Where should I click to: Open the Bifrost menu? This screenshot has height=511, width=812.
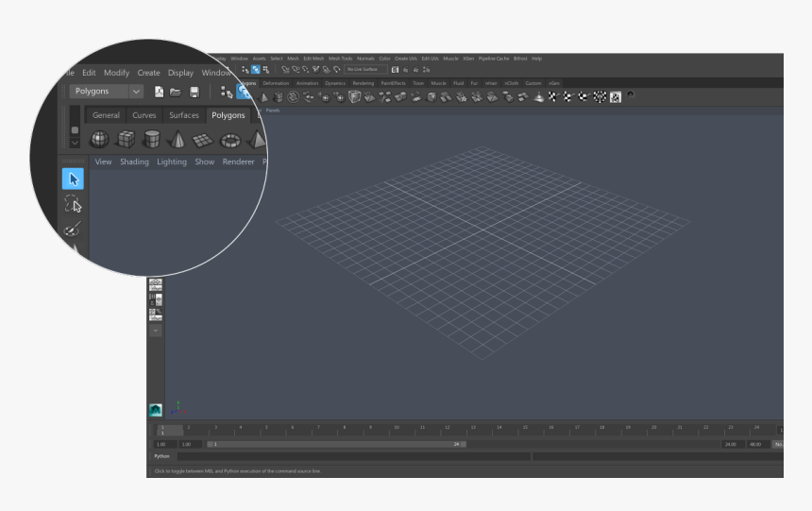click(520, 59)
